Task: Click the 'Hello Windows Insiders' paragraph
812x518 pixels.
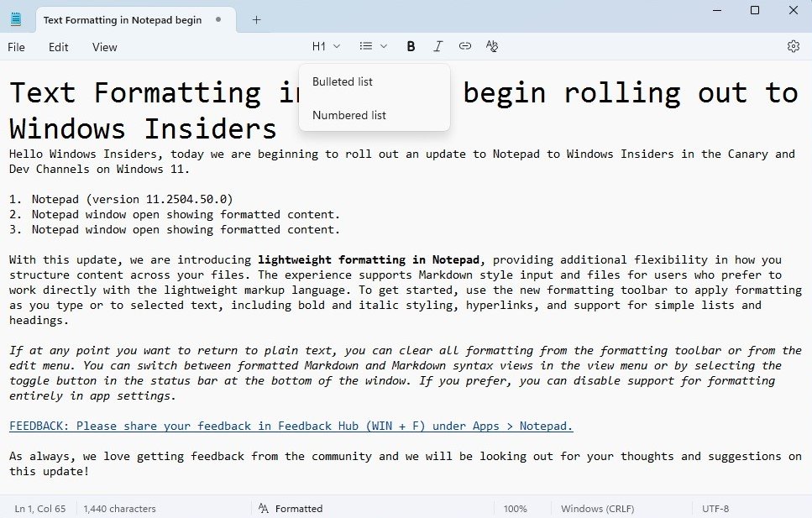Action: (x=402, y=162)
